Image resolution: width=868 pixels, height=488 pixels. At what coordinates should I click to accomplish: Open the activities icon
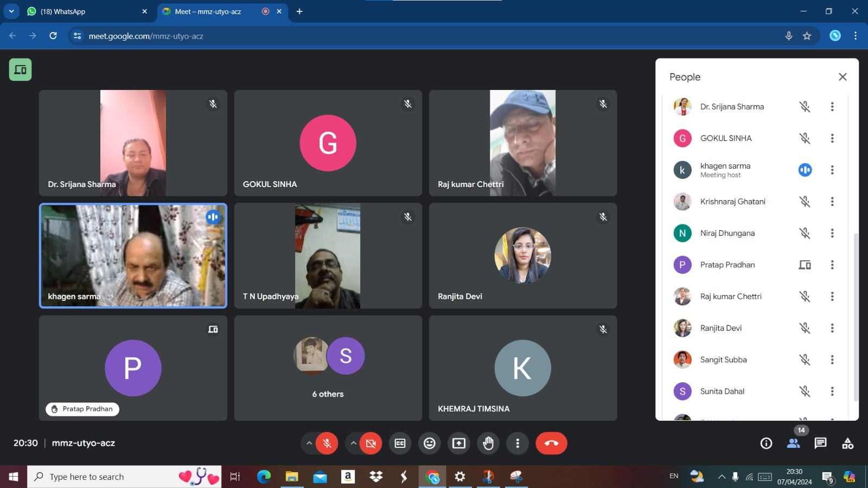coord(847,444)
